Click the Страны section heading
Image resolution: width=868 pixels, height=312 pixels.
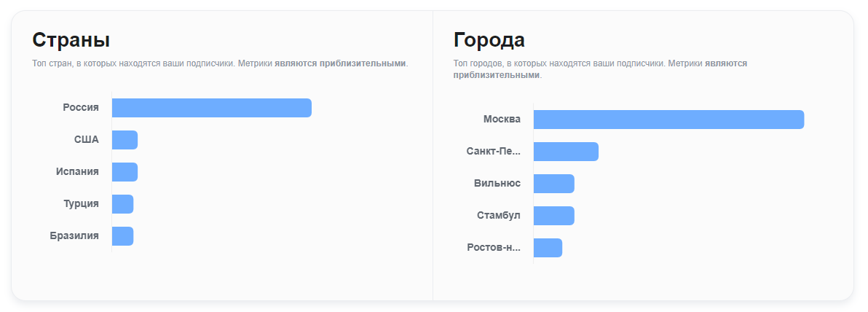click(x=71, y=39)
